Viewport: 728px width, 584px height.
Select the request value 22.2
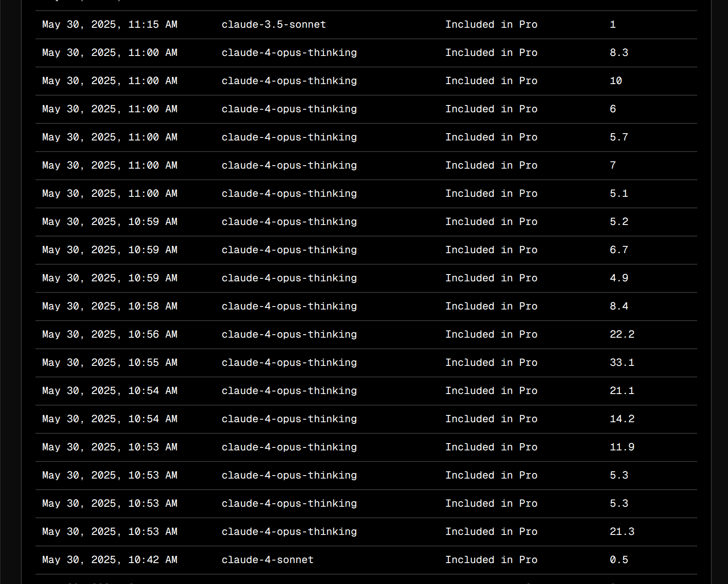[x=622, y=335]
